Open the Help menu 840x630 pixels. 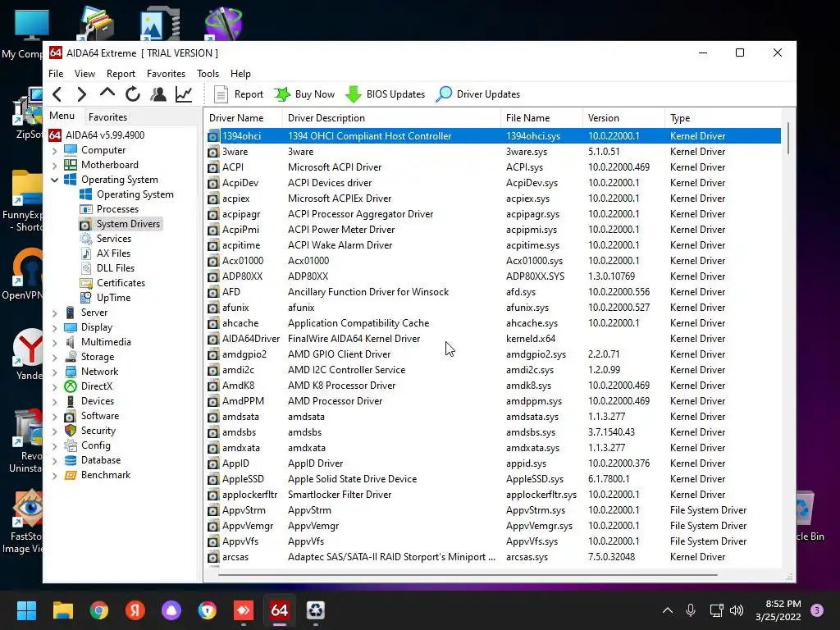(240, 73)
